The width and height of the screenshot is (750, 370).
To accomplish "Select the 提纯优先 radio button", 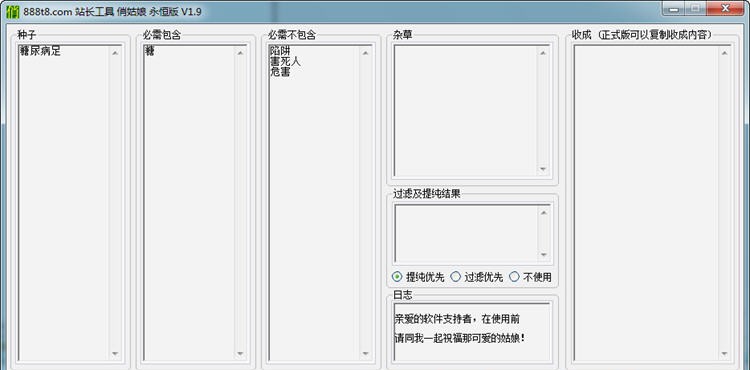I will [418, 277].
